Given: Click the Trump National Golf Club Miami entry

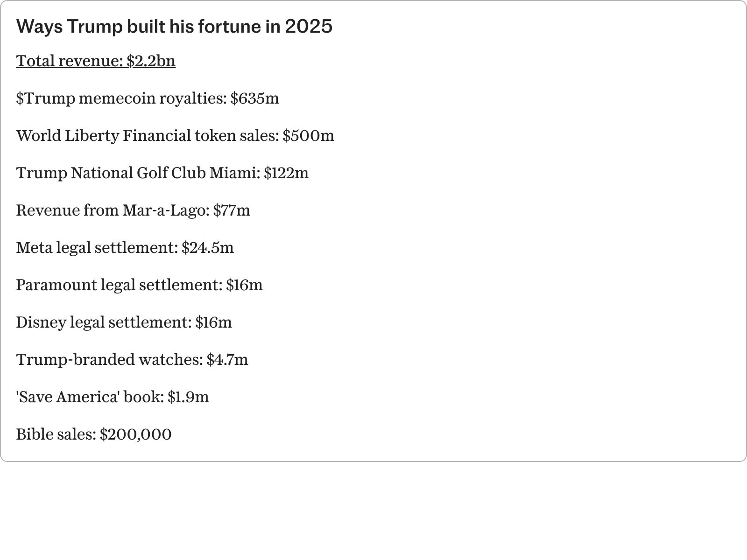Looking at the screenshot, I should click(162, 173).
